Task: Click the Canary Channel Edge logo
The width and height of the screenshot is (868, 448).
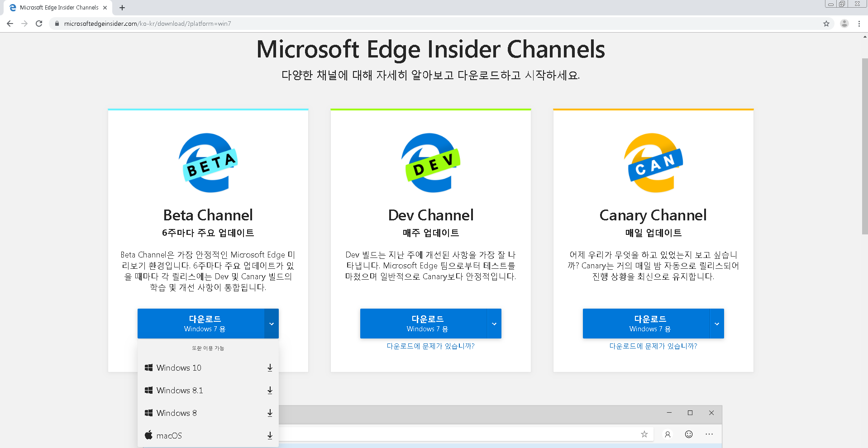Action: tap(653, 163)
